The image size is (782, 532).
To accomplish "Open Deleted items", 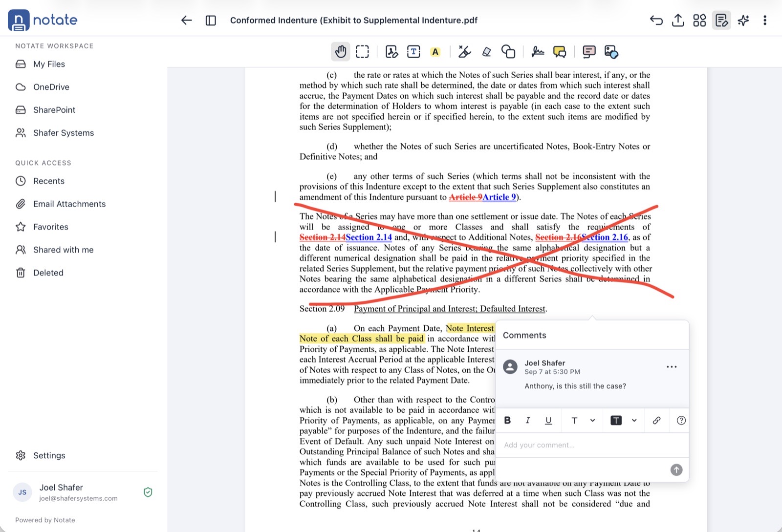I will [x=48, y=273].
